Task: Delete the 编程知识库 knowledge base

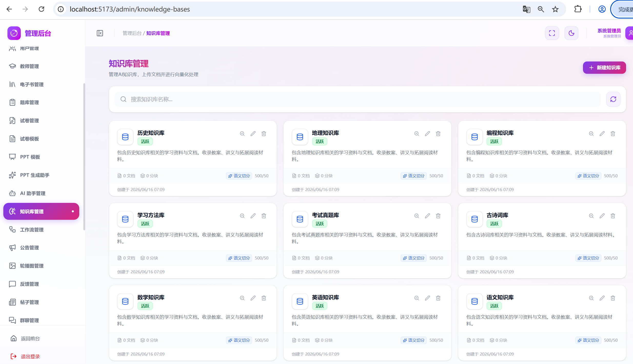Action: [x=613, y=133]
